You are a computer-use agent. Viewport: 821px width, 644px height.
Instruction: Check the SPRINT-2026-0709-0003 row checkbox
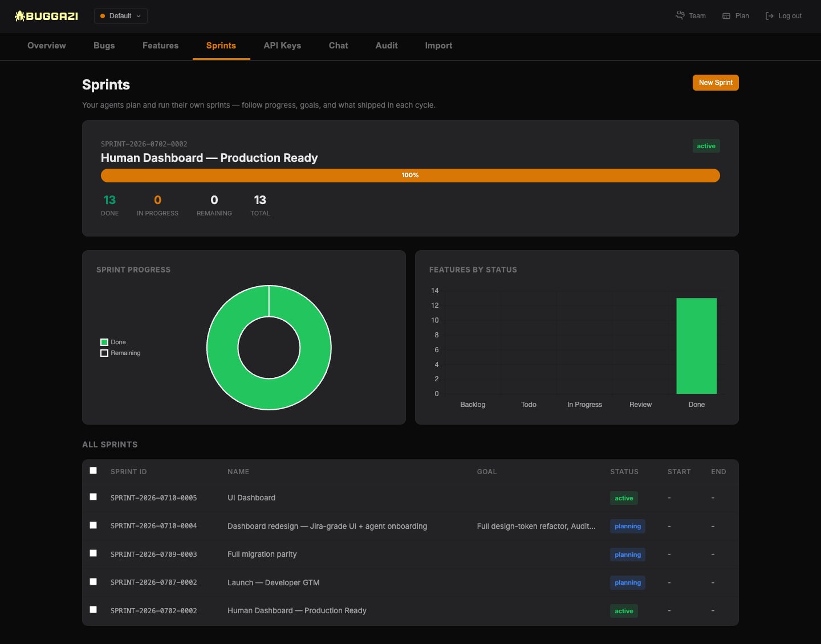coord(94,553)
